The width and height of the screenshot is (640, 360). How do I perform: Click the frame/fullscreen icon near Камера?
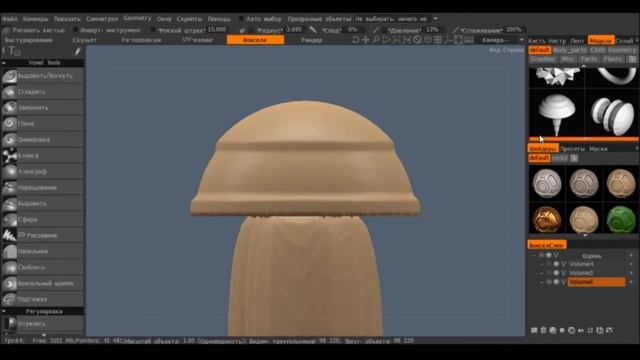pos(458,40)
